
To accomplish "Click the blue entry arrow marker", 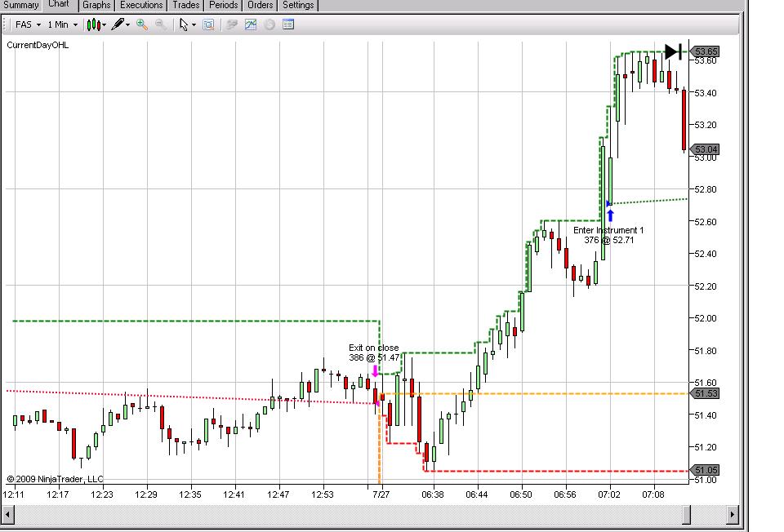I will [x=610, y=215].
